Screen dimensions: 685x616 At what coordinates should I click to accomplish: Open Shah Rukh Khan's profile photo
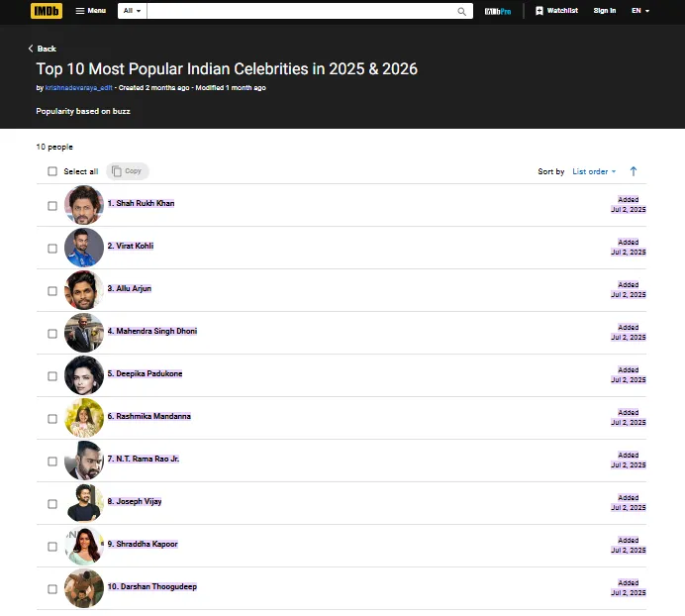point(84,205)
